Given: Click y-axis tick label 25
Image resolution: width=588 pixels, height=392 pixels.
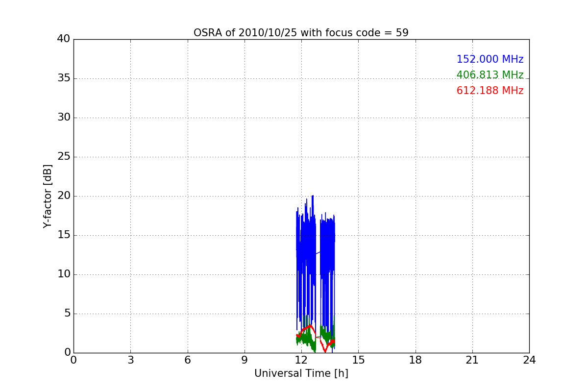Looking at the screenshot, I should point(64,157).
